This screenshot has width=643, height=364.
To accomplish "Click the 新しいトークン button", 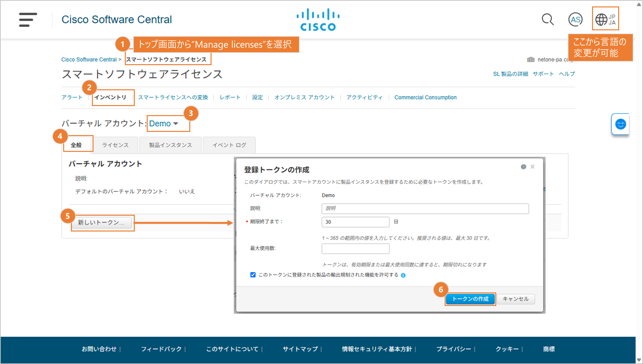I will coord(101,222).
